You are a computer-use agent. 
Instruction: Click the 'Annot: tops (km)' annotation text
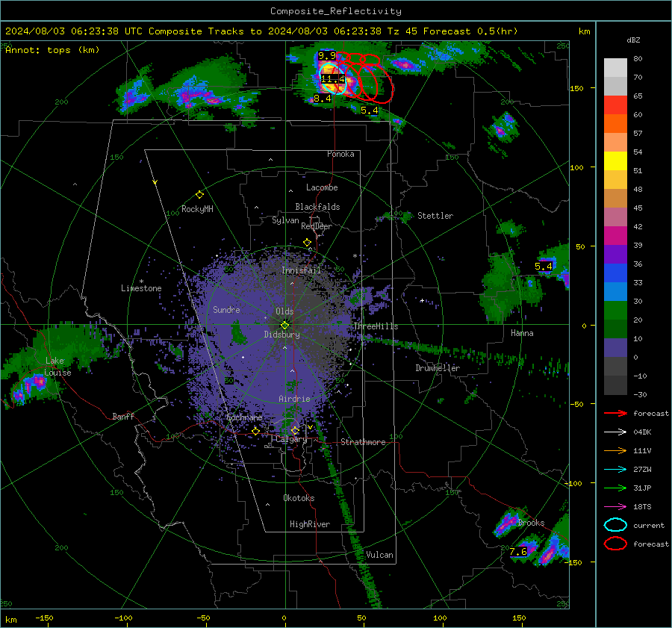[52, 50]
